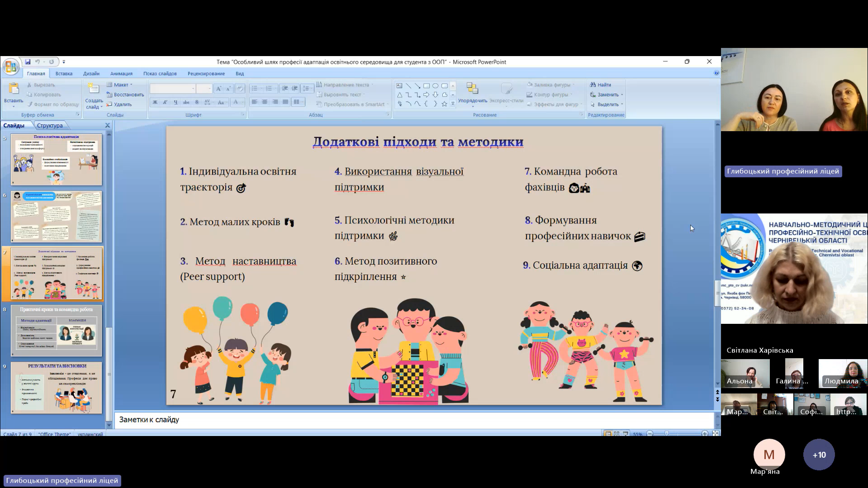Toggle normal view button in status bar
Screen dimensions: 868x488
pyautogui.click(x=608, y=434)
